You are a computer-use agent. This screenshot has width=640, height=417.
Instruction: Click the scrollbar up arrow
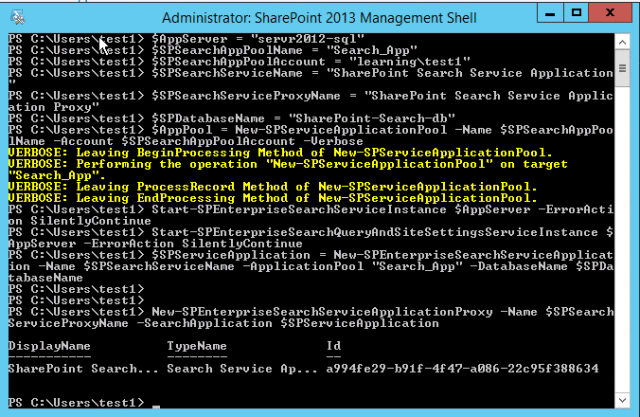click(622, 42)
